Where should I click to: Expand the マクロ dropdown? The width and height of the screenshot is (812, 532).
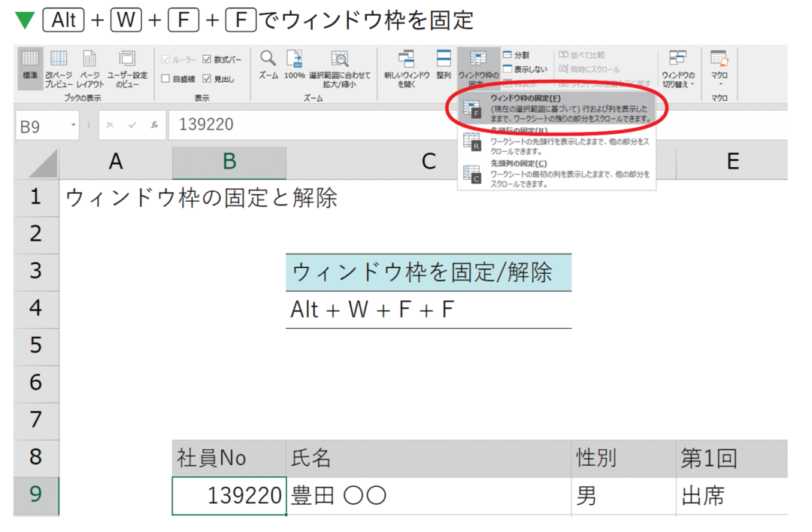click(719, 68)
